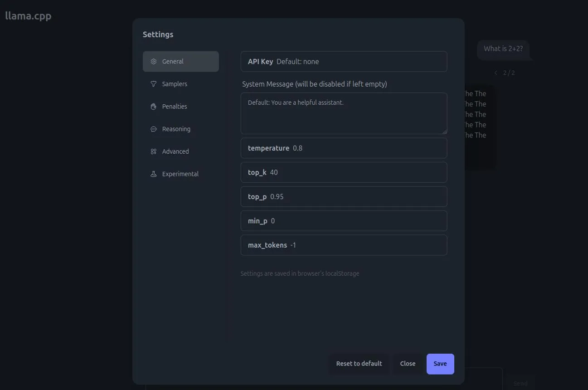Edit the temperature value field

click(344, 148)
